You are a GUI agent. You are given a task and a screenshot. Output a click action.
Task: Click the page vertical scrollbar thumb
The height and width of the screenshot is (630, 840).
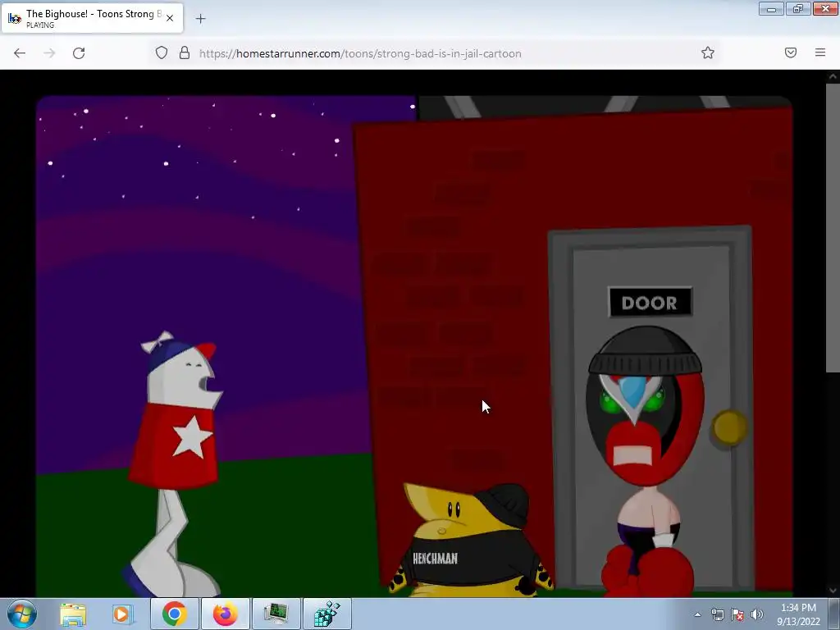[x=833, y=228]
